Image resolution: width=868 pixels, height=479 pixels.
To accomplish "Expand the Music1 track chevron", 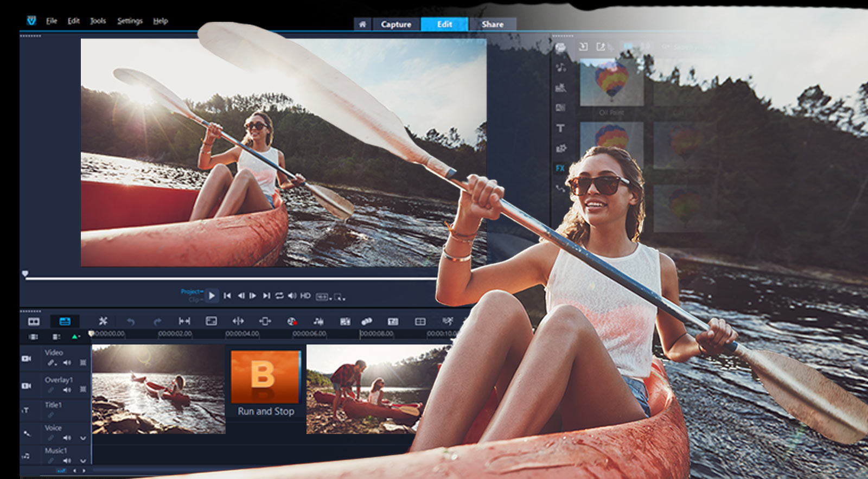I will 83,461.
